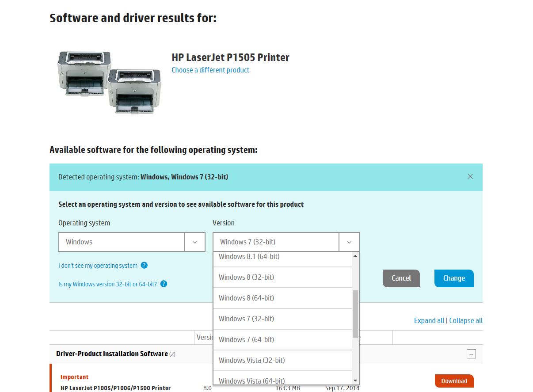The height and width of the screenshot is (392, 533).
Task: Close the detected operating system banner
Action: 470,176
